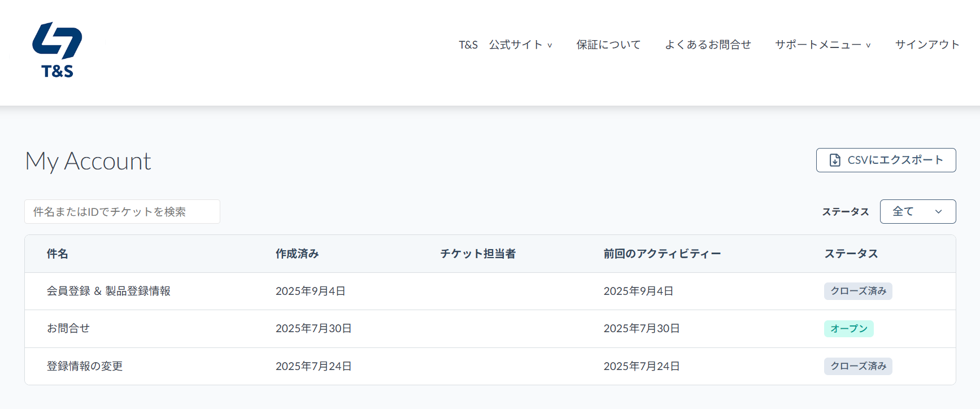Click サインアウト to sign out
The image size is (980, 409).
pos(927,45)
